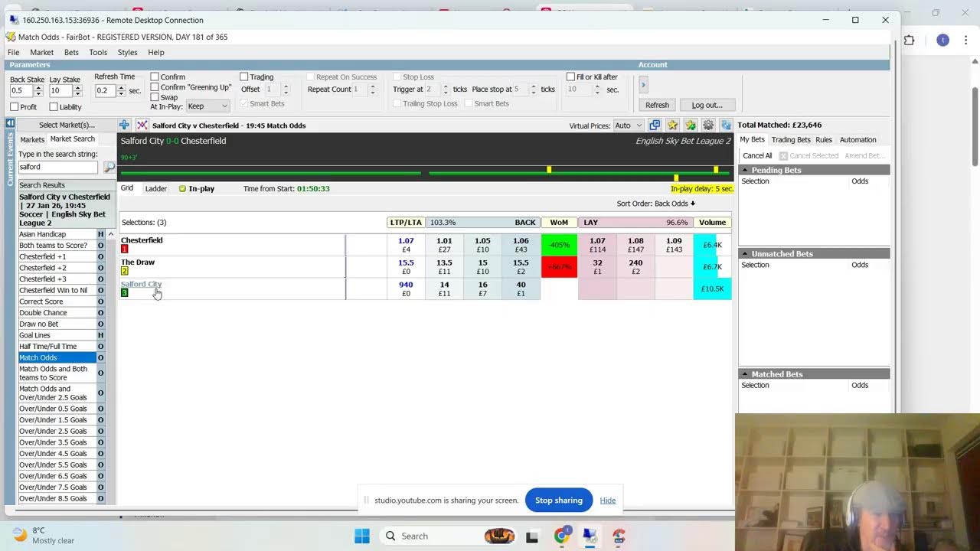Click the Stop sharing button
Screen dimensions: 980x551
559,500
